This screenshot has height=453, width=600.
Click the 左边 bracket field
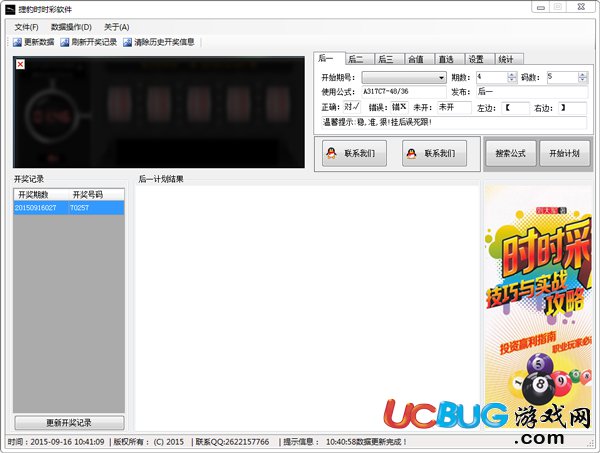[515, 108]
